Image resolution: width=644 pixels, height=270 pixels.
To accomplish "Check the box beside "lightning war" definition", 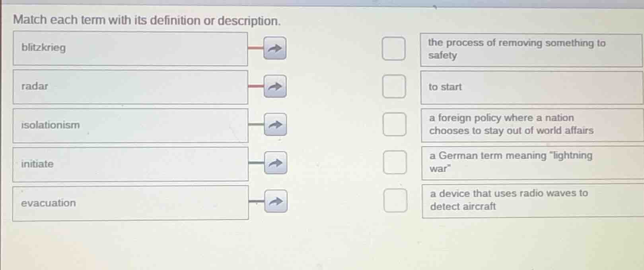I will (394, 162).
